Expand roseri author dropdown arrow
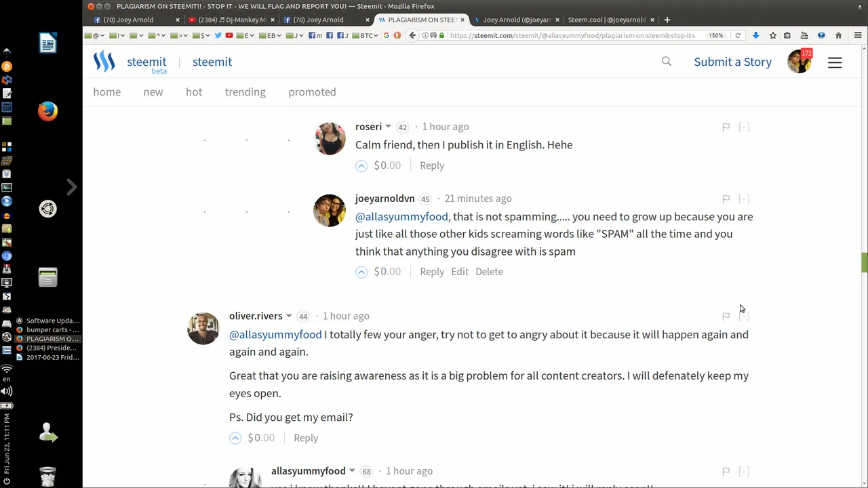The height and width of the screenshot is (488, 868). 389,127
